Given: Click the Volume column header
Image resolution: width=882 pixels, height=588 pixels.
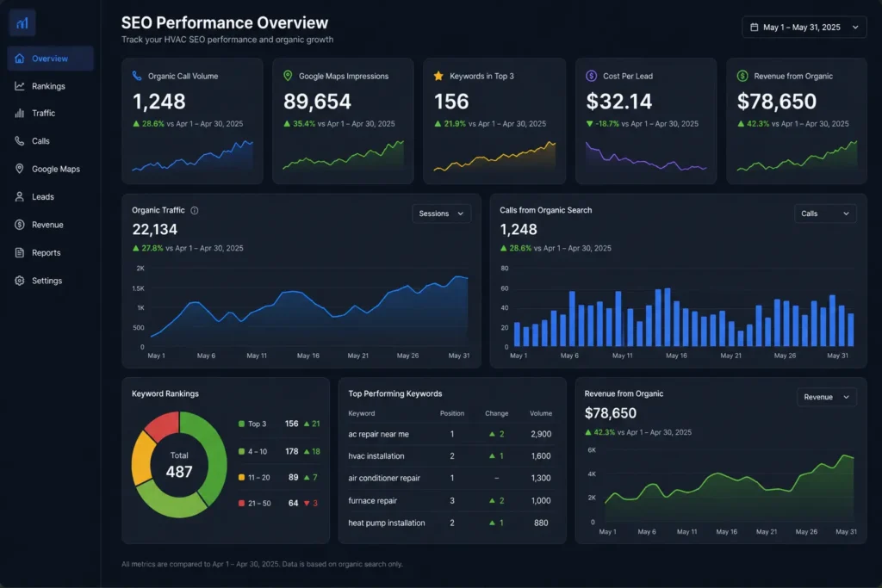Looking at the screenshot, I should point(541,413).
